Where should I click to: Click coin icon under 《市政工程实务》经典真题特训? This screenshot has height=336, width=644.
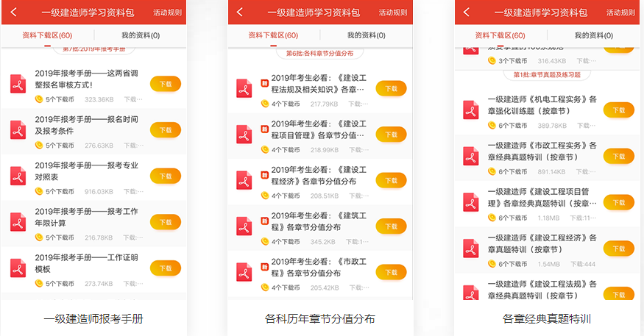click(492, 171)
